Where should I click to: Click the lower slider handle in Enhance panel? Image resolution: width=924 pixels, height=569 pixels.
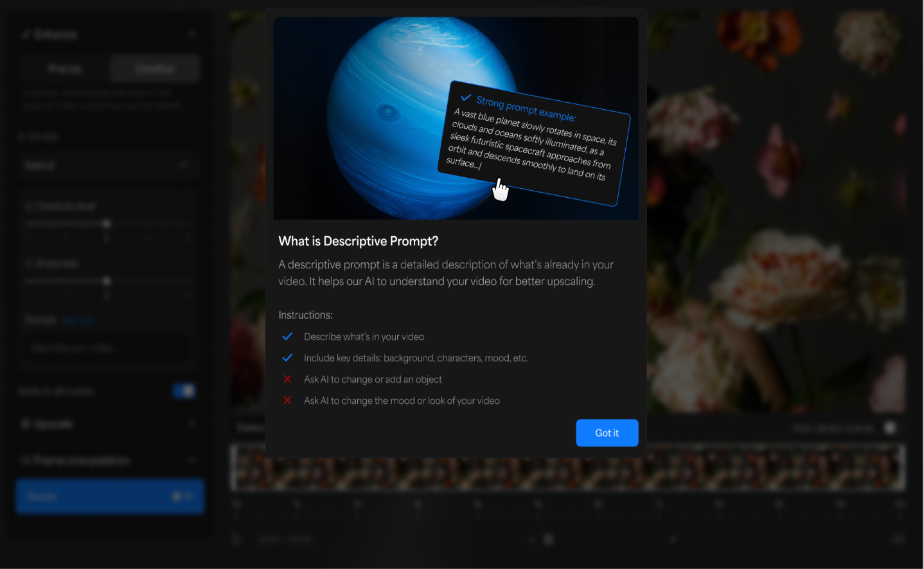point(107,281)
